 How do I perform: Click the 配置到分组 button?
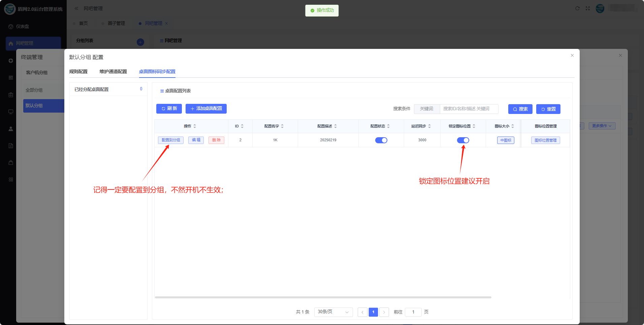pos(171,140)
